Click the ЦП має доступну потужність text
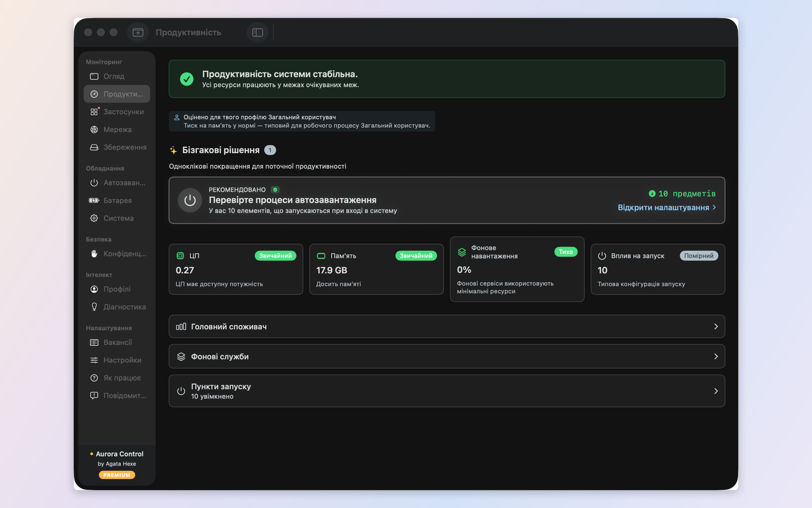This screenshot has height=508, width=812. pyautogui.click(x=219, y=284)
